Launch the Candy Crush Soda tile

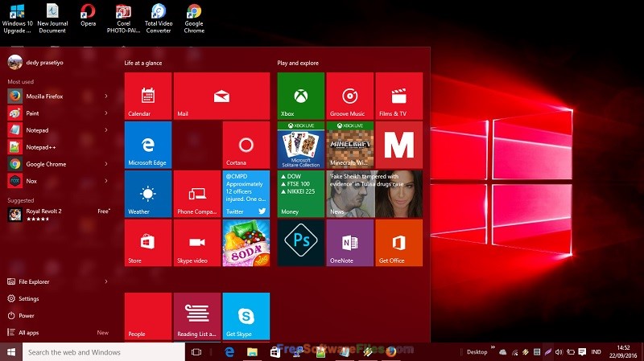246,243
